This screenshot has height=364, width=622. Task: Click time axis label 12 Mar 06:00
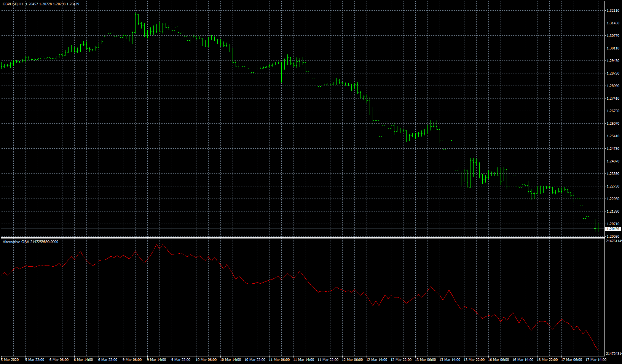(x=352, y=360)
